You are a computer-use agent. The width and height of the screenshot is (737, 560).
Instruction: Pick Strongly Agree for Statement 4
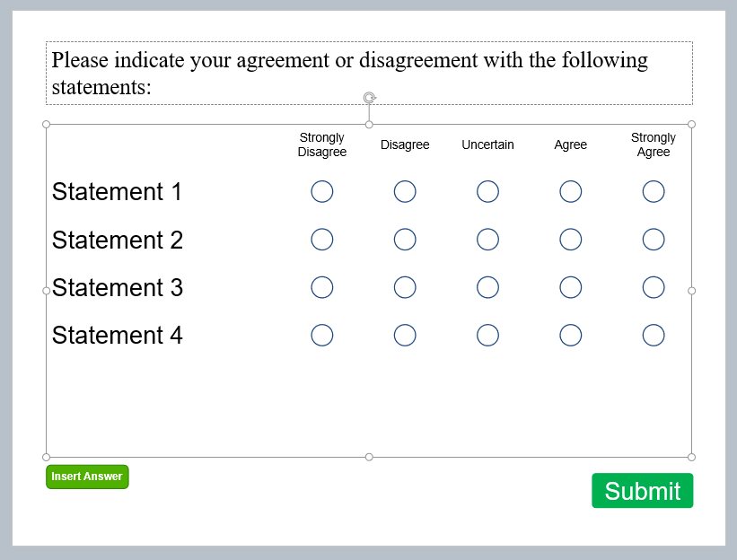pos(654,336)
